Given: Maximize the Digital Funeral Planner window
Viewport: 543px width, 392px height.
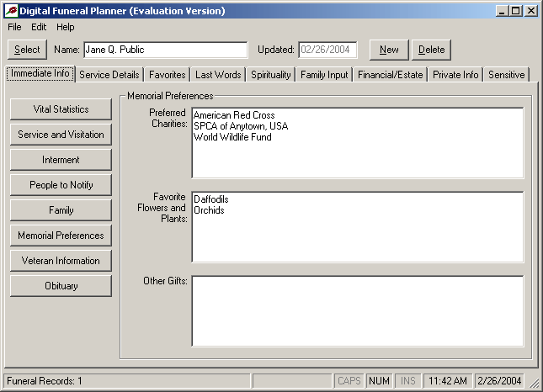Looking at the screenshot, I should [x=515, y=11].
